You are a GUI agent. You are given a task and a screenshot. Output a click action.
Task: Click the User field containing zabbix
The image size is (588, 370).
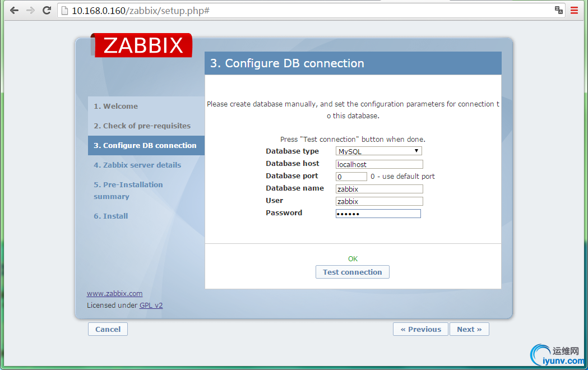coord(379,201)
